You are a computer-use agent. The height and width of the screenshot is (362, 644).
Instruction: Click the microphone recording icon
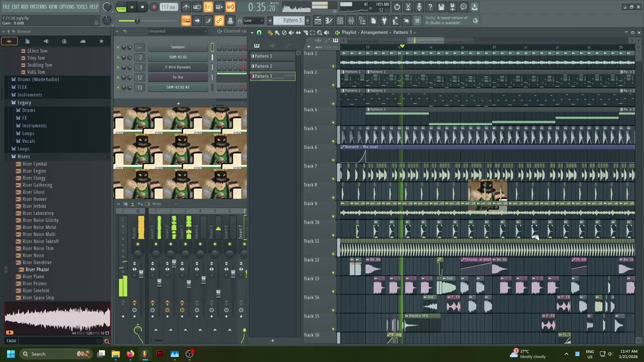pyautogui.click(x=419, y=7)
